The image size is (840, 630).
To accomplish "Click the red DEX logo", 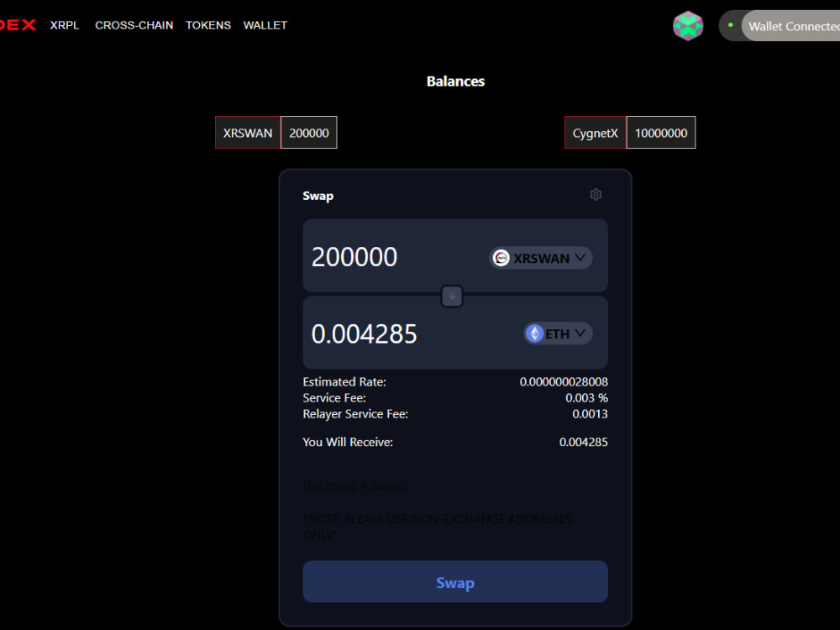I will coord(18,25).
